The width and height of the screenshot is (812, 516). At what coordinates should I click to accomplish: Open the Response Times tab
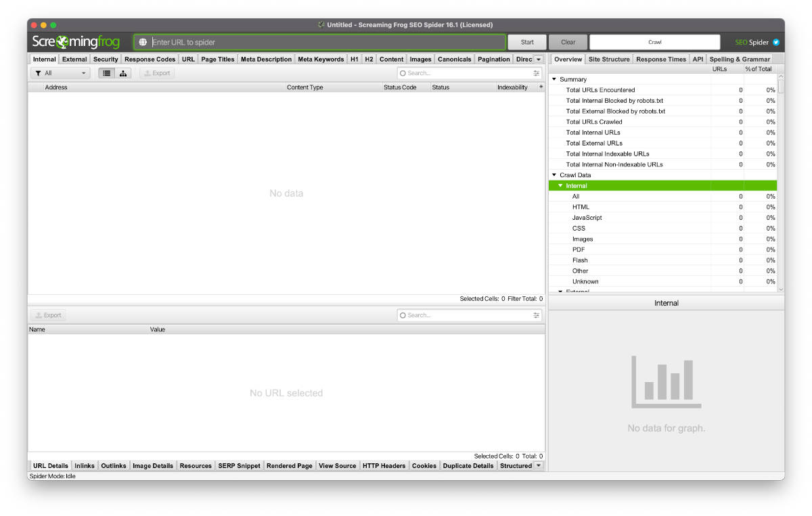click(661, 60)
